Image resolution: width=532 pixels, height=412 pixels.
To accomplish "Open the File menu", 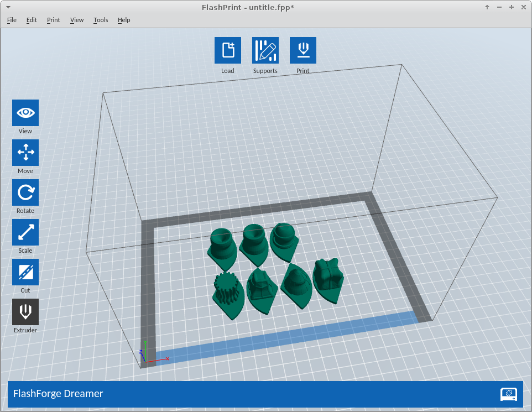I will (x=12, y=20).
